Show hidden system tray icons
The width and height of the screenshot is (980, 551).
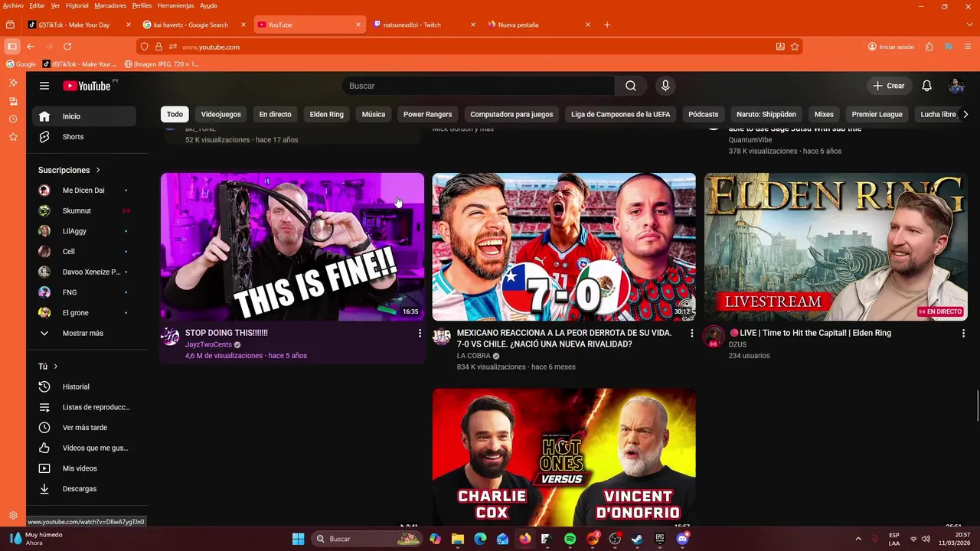click(857, 539)
